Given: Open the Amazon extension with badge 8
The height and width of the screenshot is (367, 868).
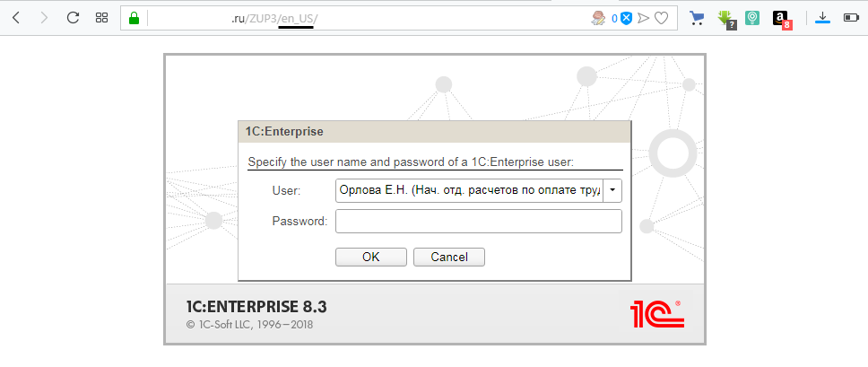Looking at the screenshot, I should 781,19.
